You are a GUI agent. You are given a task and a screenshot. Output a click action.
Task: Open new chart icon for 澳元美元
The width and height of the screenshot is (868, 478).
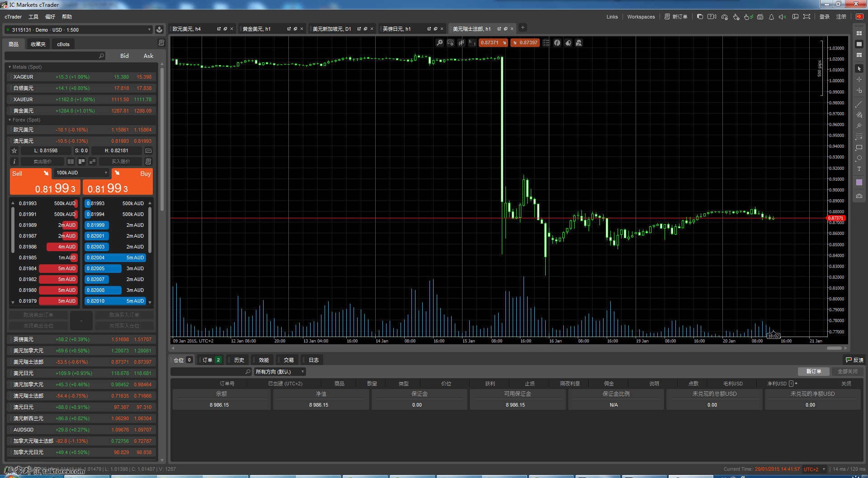(x=148, y=150)
